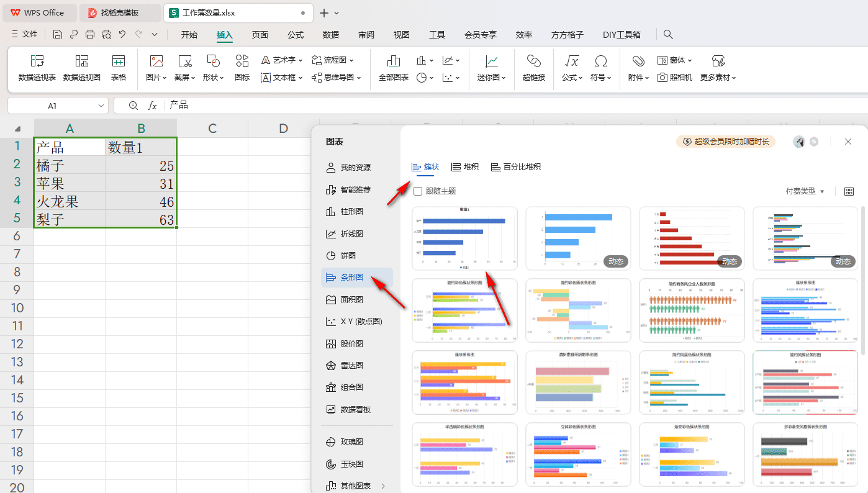The image size is (868, 493).
Task: Click the undo arrow icon
Action: 122,35
